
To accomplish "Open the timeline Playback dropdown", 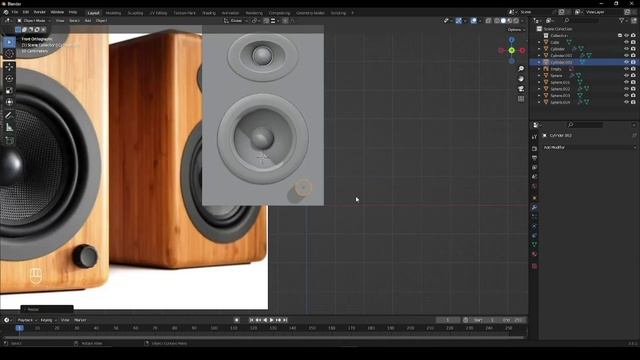I will click(x=27, y=320).
